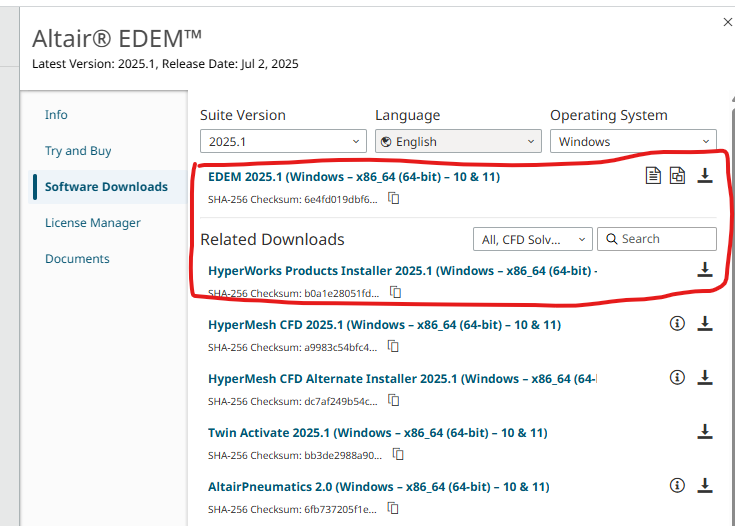Download HyperMesh CFD Alternate Installer 2025.1
Image resolution: width=735 pixels, height=526 pixels.
(x=705, y=377)
